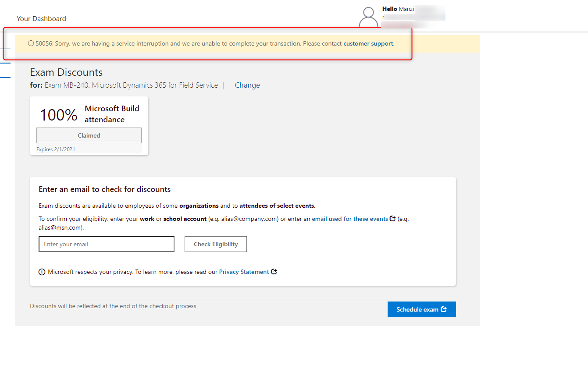Open the customer support link
This screenshot has width=588, height=369.
(369, 43)
